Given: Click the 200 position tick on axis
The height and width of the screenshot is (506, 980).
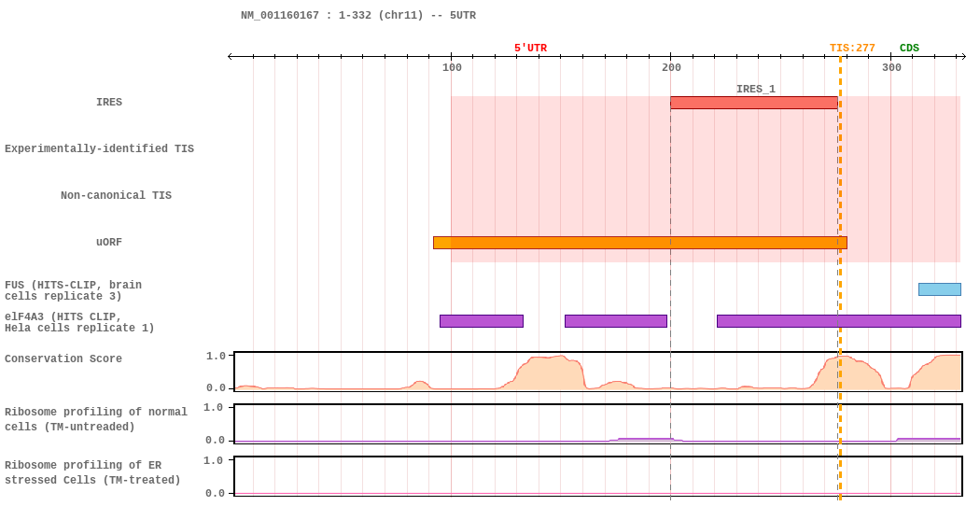Looking at the screenshot, I should [671, 67].
